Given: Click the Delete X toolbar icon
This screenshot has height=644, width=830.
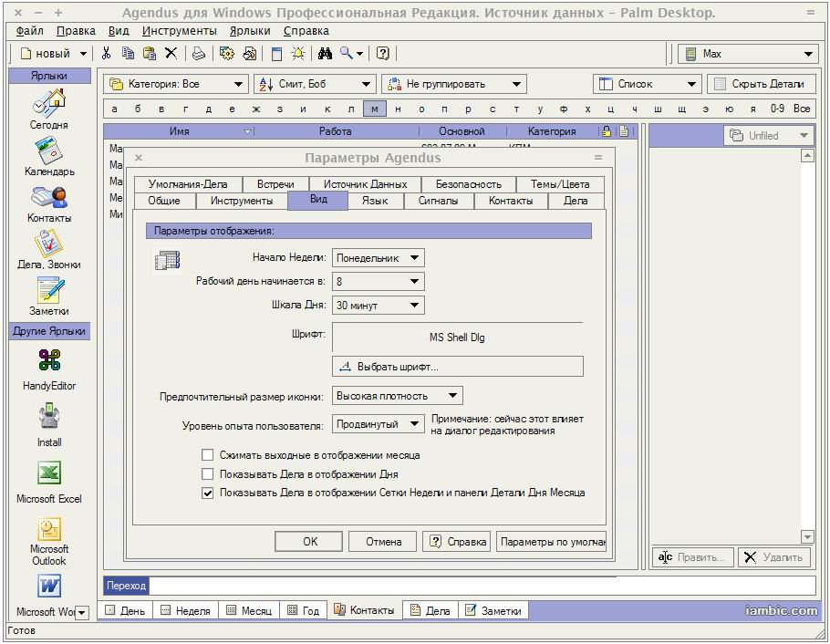Looking at the screenshot, I should click(x=171, y=53).
